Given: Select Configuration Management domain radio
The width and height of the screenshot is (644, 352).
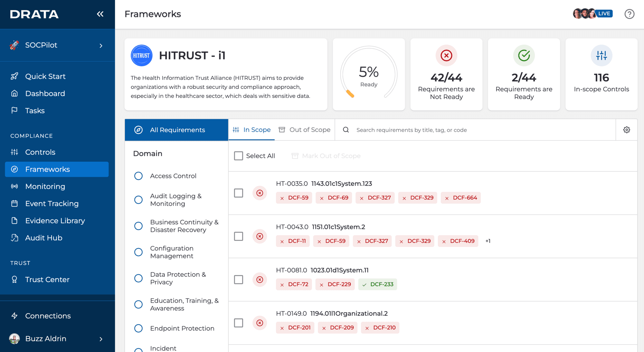Looking at the screenshot, I should click(x=138, y=252).
